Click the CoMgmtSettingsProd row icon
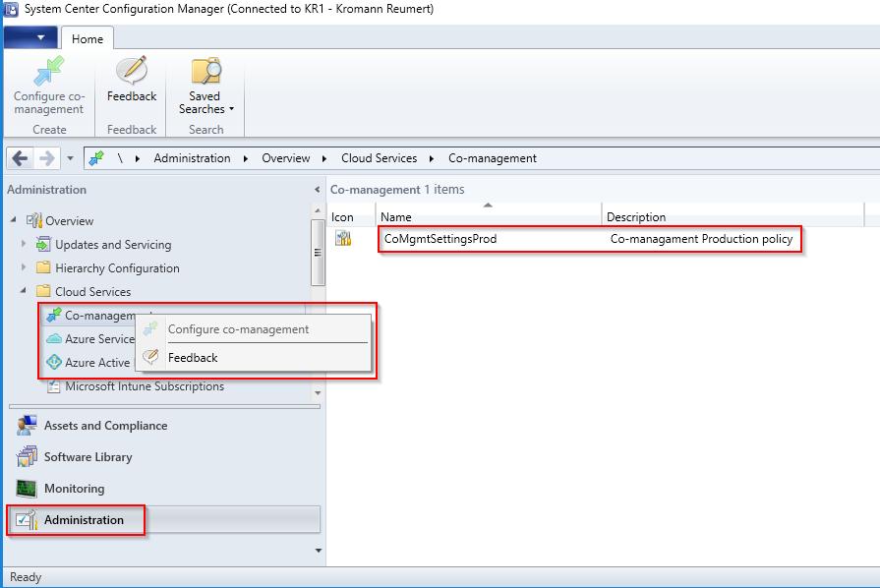Screen dimensions: 880x588 [x=343, y=239]
